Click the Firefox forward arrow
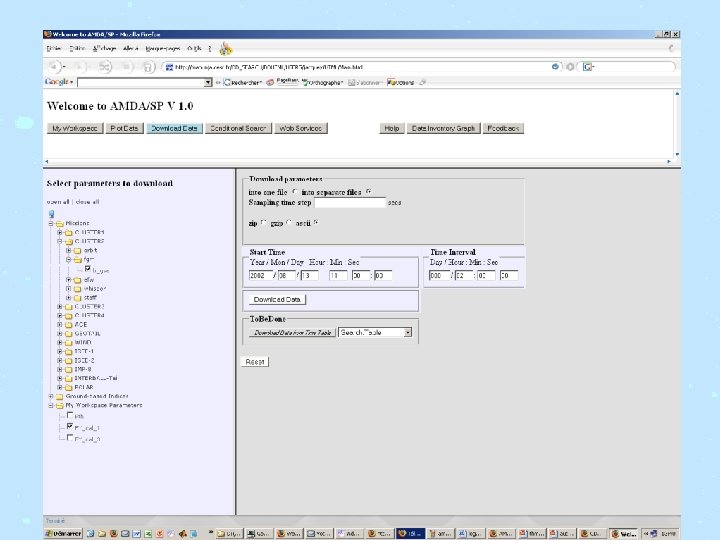 pyautogui.click(x=79, y=67)
